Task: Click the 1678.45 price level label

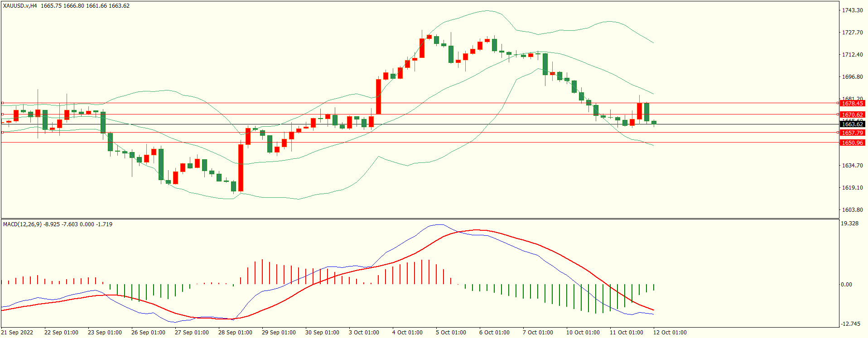Action: point(852,104)
